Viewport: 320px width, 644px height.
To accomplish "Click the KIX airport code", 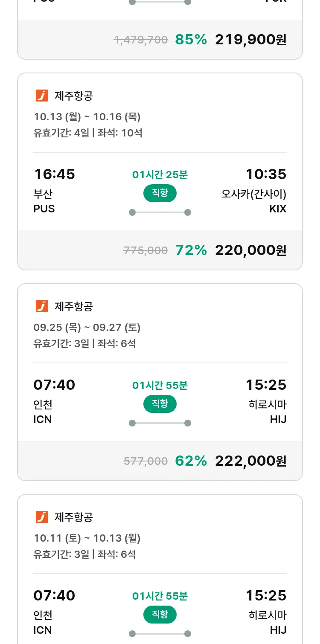I will (x=278, y=209).
